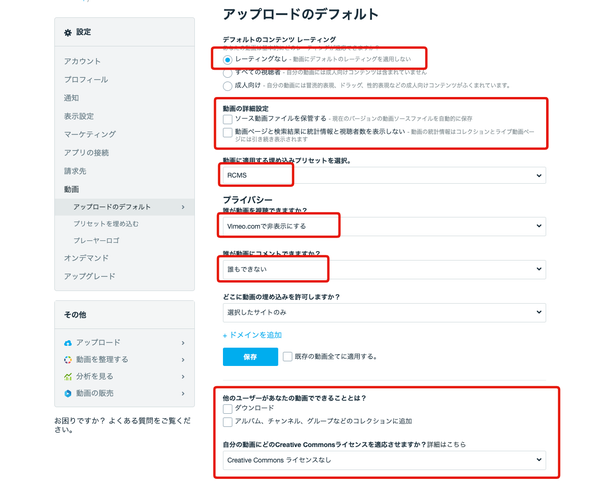600x492 pixels.
Task: Open the RCMS embed preset dropdown
Action: [x=384, y=175]
